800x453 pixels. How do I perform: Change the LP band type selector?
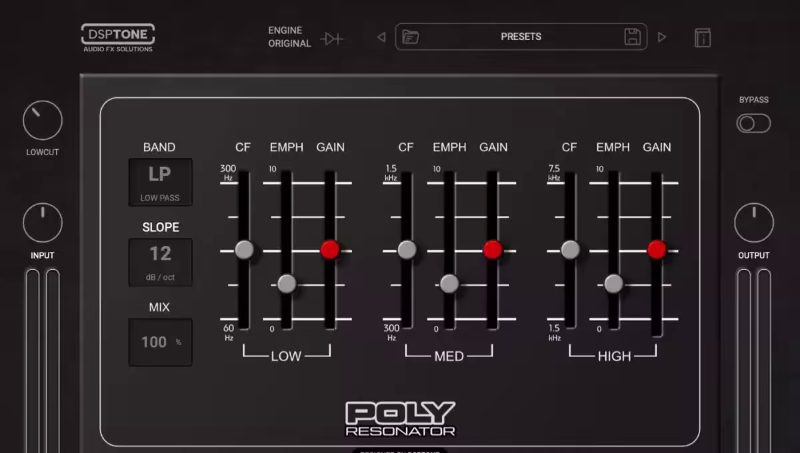click(160, 180)
